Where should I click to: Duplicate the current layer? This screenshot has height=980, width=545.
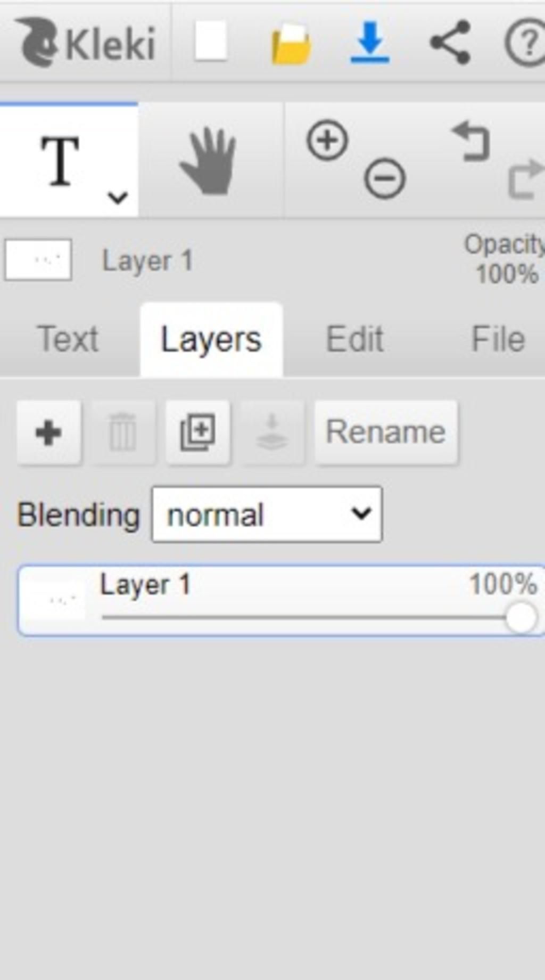point(198,432)
